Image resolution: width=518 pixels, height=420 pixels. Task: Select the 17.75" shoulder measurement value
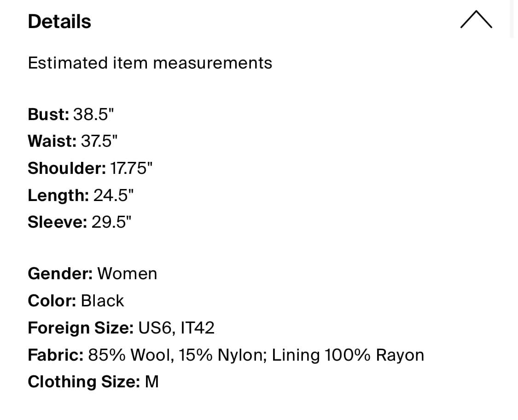click(x=131, y=168)
